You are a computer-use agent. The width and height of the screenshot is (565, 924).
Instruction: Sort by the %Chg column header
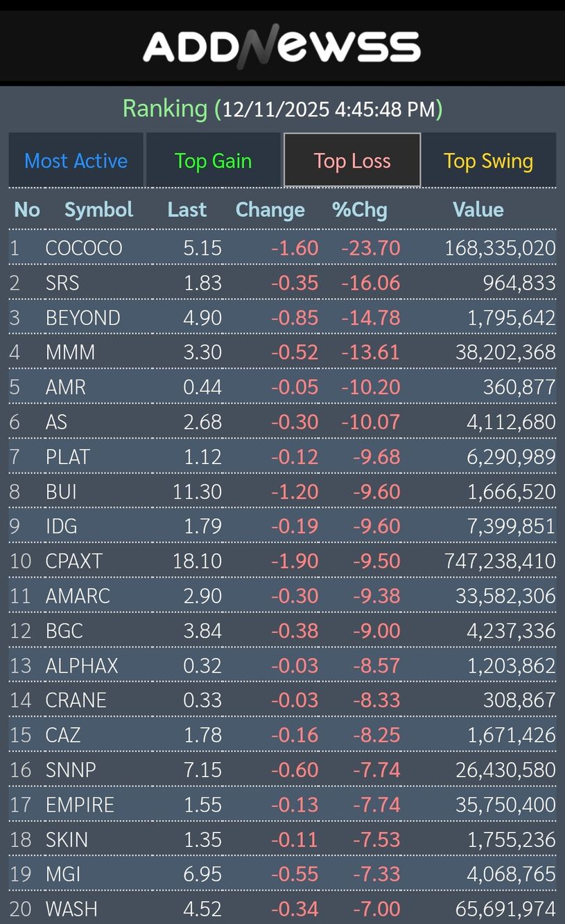point(360,209)
